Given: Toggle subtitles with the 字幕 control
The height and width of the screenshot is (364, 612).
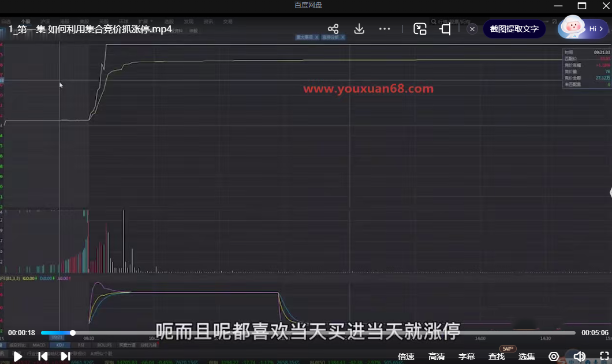Looking at the screenshot, I should click(x=467, y=357).
